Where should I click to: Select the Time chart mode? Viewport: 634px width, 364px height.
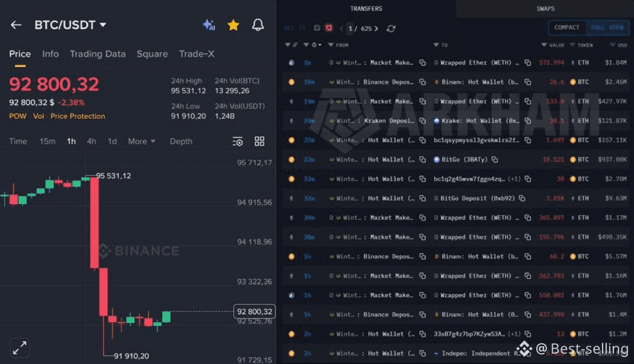18,141
